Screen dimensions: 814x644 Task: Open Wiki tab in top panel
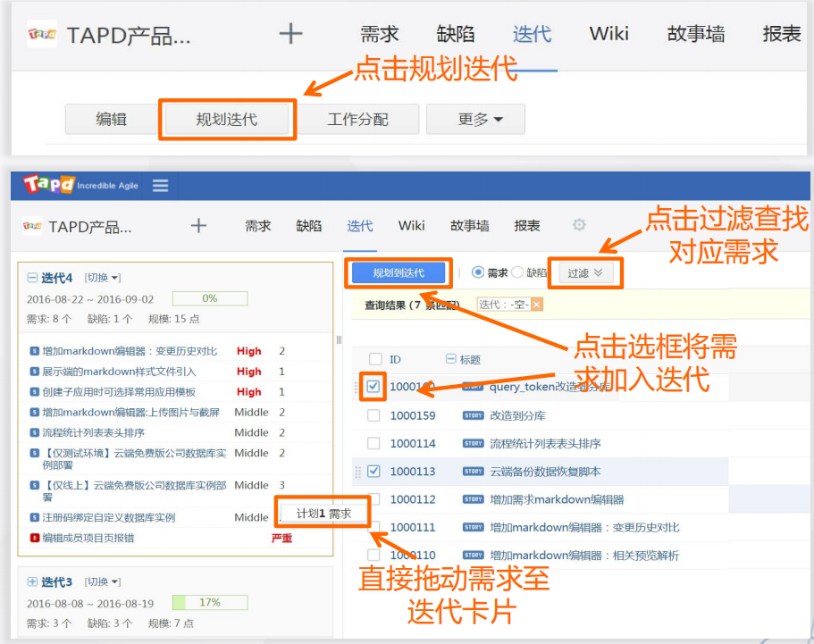609,34
